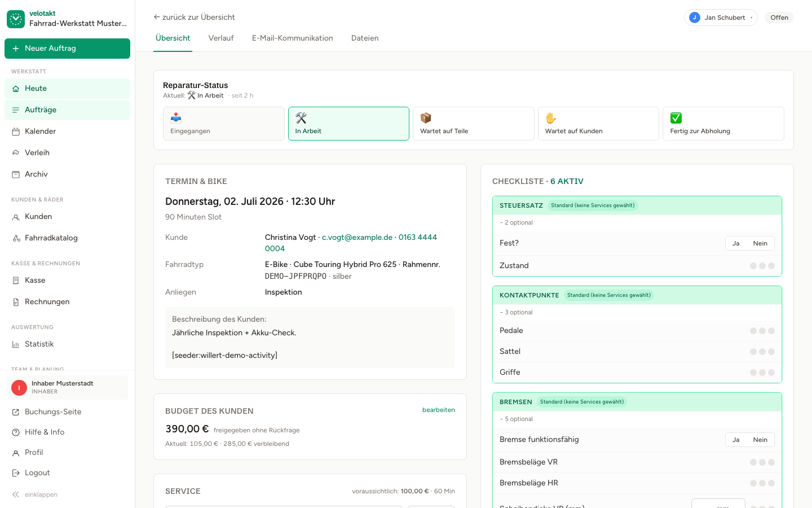
Task: Click the Fertig zur Abholung checkmark icon
Action: pos(676,117)
